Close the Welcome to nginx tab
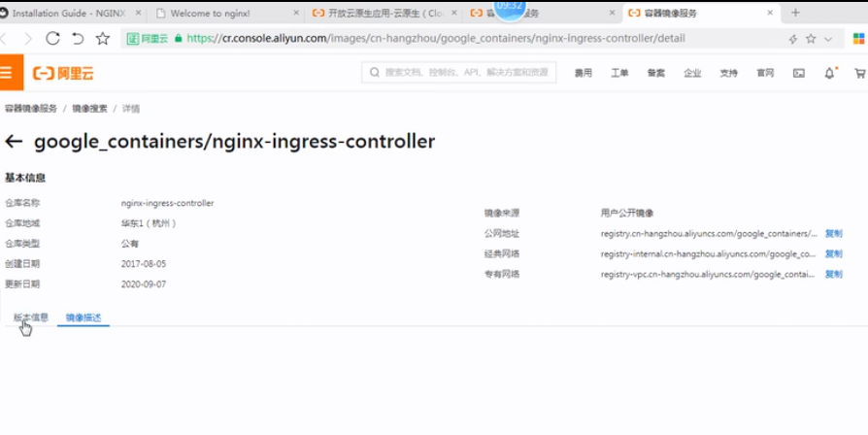 point(296,13)
